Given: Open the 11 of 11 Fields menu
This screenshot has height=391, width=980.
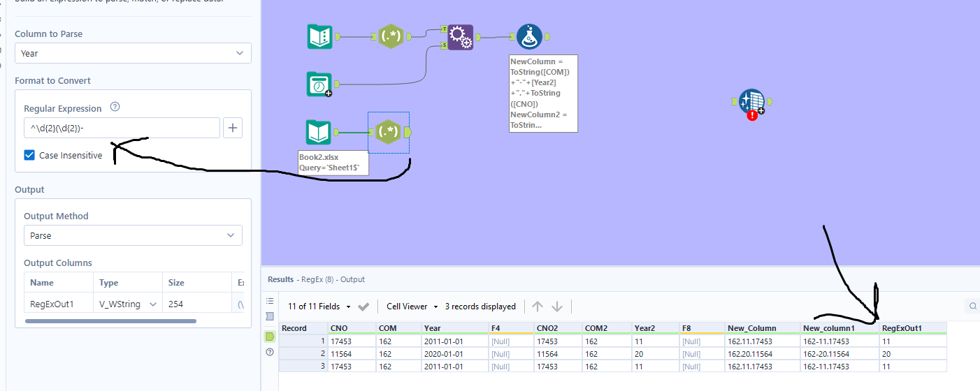Looking at the screenshot, I should click(x=318, y=307).
